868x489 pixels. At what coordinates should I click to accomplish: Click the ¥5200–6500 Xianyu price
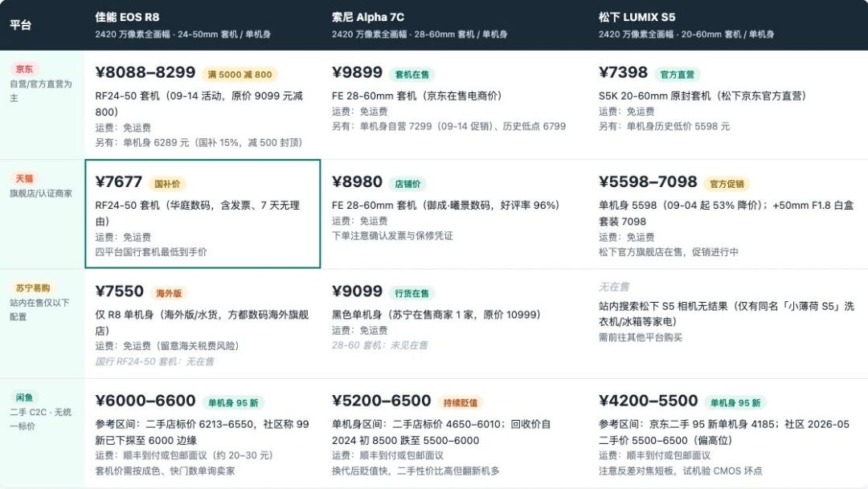point(382,401)
